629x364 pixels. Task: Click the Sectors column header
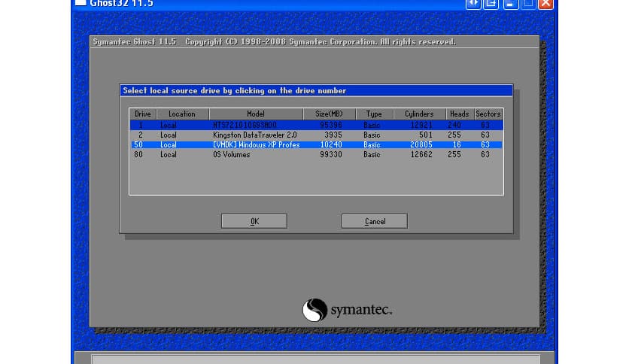[488, 114]
